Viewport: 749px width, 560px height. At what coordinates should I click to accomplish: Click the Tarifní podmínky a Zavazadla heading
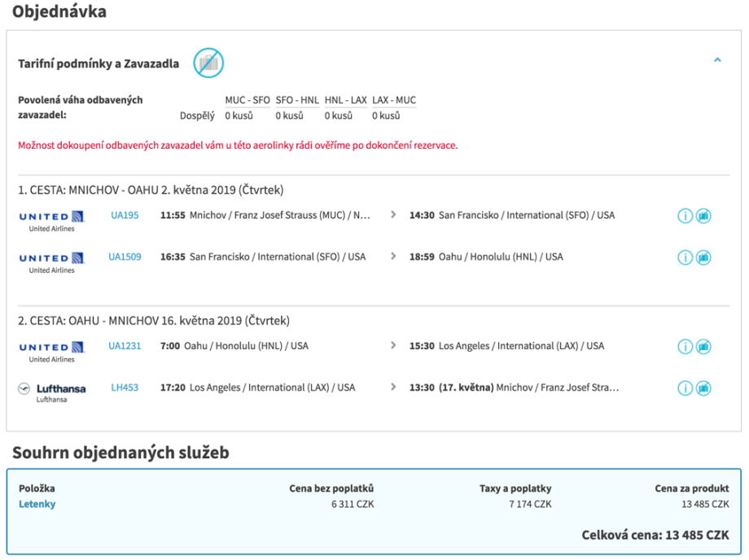[99, 63]
